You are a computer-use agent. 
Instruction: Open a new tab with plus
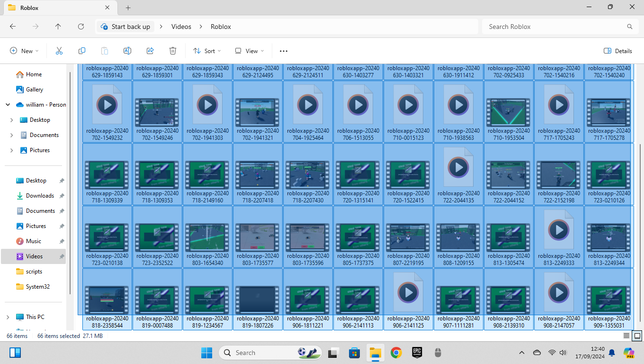click(128, 8)
